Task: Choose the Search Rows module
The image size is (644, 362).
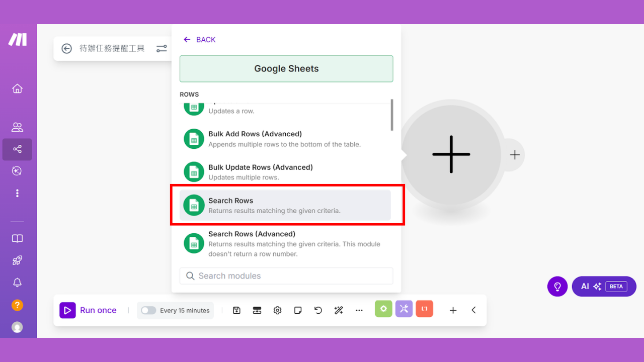Action: pyautogui.click(x=285, y=205)
